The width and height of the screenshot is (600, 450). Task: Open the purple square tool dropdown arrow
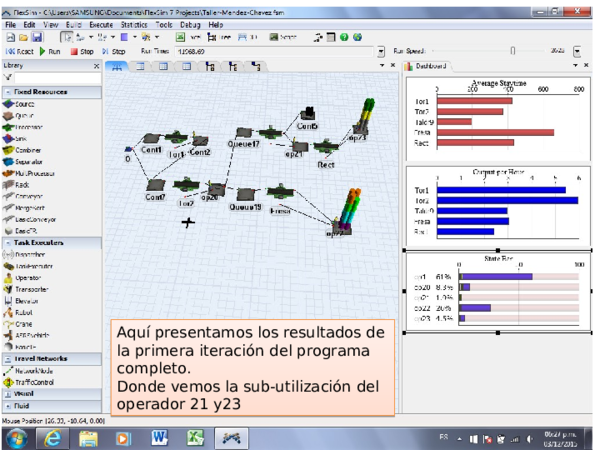[135, 37]
